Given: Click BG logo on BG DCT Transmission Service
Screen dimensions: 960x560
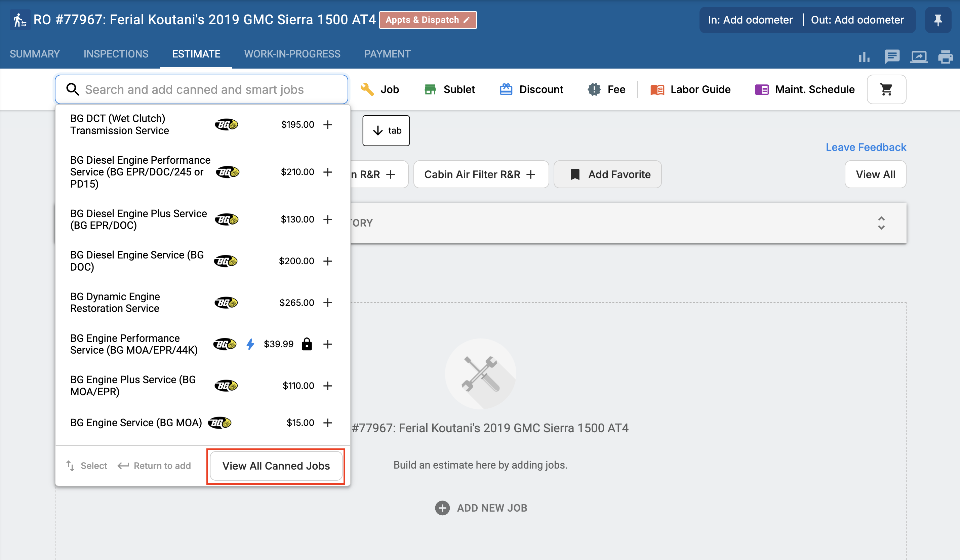Looking at the screenshot, I should coord(227,125).
